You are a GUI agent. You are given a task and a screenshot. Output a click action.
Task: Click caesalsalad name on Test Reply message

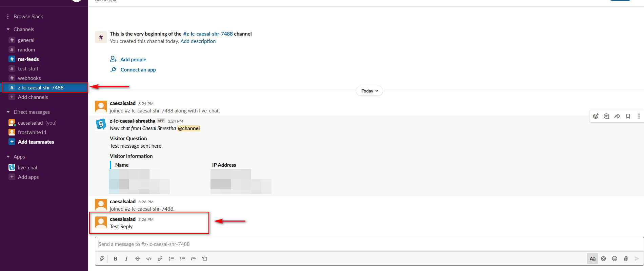coord(123,219)
